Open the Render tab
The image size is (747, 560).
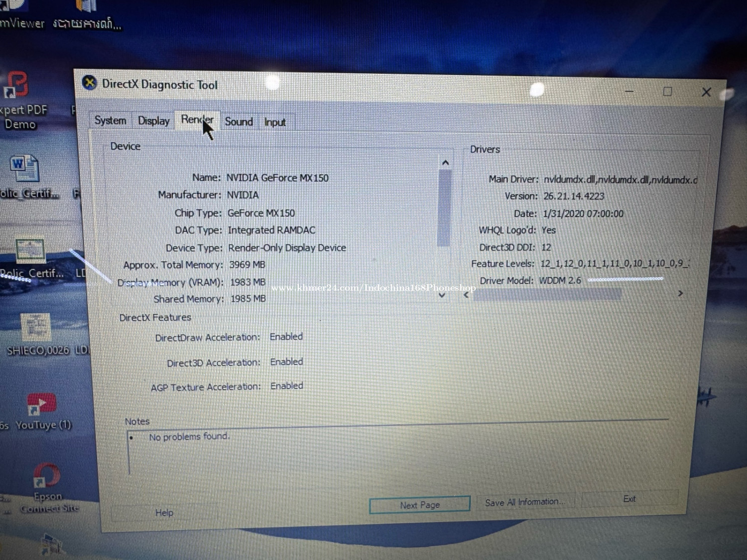point(197,120)
